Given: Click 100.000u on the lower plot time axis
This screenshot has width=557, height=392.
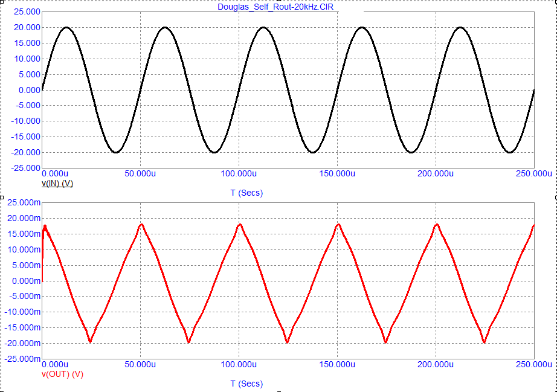Looking at the screenshot, I should [x=239, y=364].
